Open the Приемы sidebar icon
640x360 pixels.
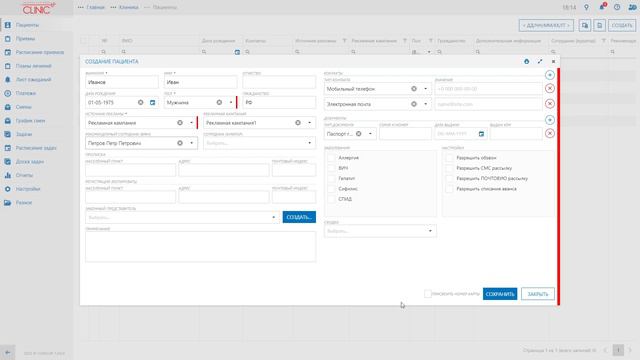click(x=7, y=39)
